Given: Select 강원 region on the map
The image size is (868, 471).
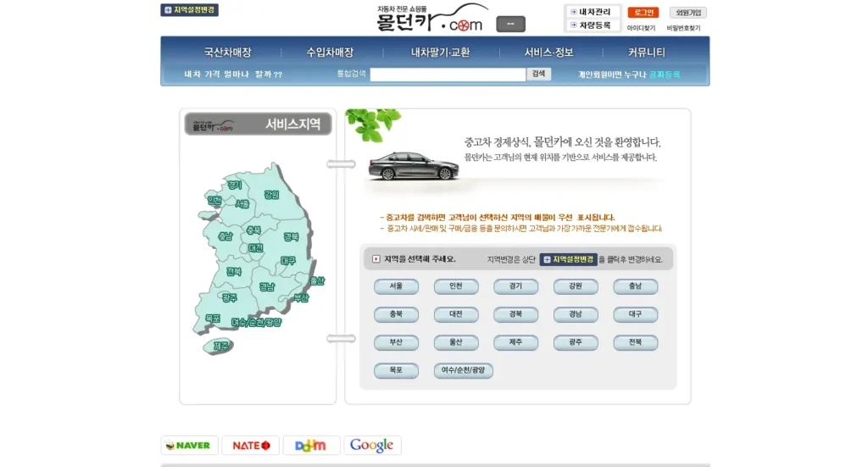Looking at the screenshot, I should tap(271, 194).
